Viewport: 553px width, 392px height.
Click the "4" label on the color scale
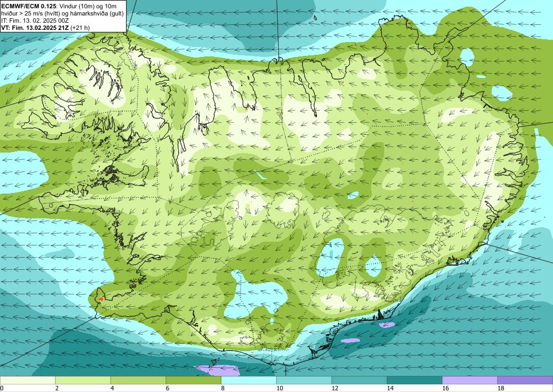112,389
